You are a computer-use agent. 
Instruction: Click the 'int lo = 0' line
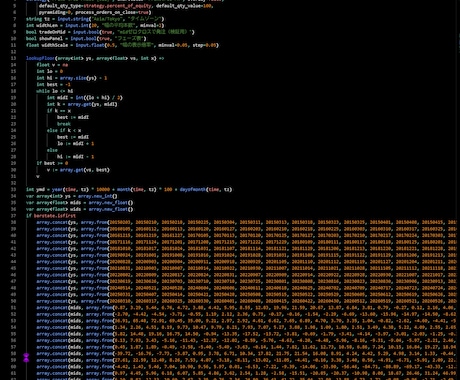pos(50,71)
